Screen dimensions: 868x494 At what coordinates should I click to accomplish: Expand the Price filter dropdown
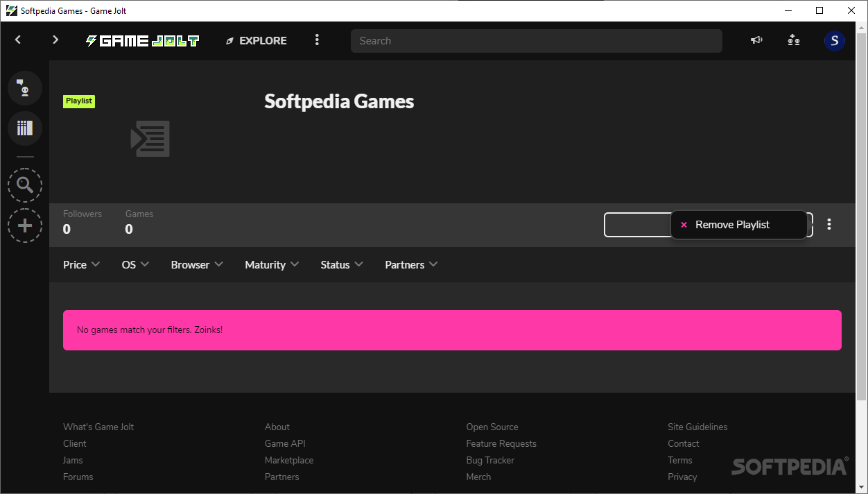coord(82,264)
